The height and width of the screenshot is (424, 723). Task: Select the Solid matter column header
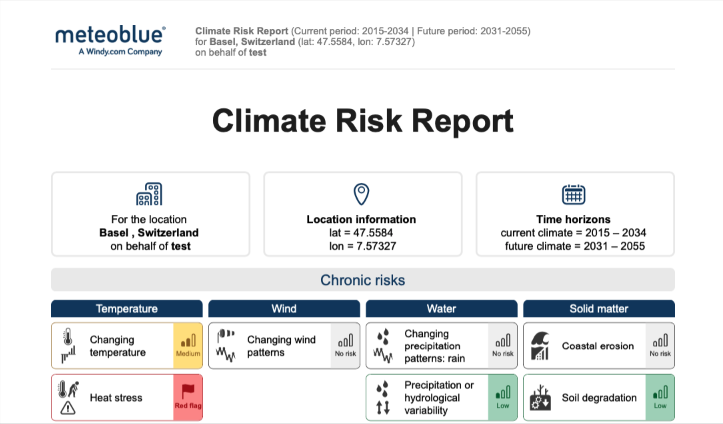pyautogui.click(x=599, y=309)
